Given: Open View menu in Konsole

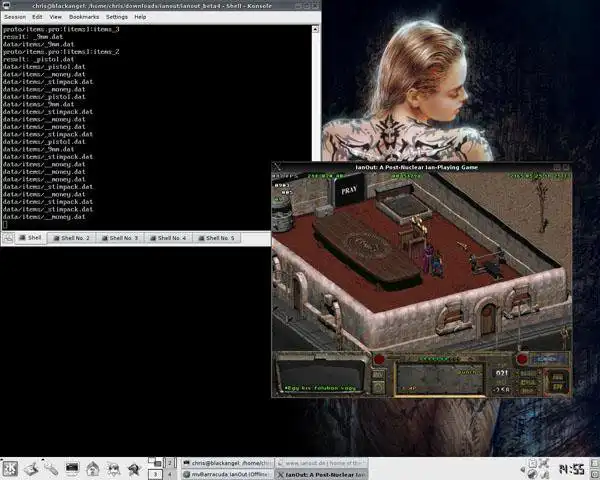Looking at the screenshot, I should (55, 17).
